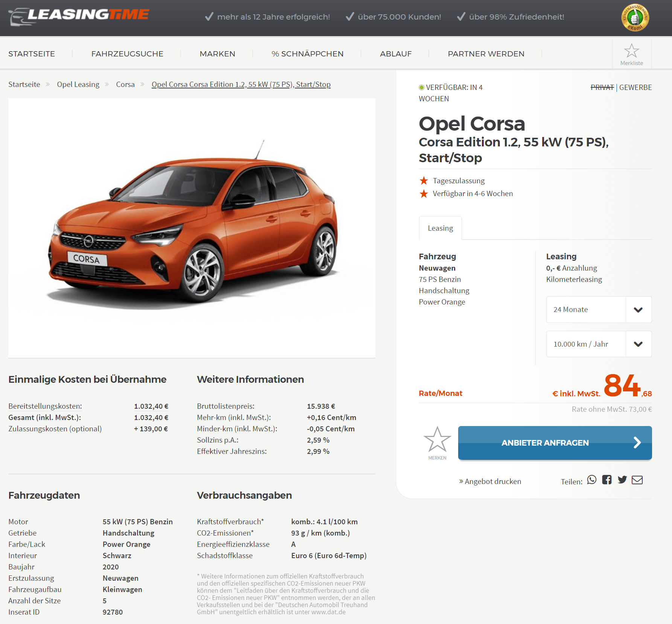
Task: Click the chevron of the km / Jahr selector
Action: [x=638, y=344]
